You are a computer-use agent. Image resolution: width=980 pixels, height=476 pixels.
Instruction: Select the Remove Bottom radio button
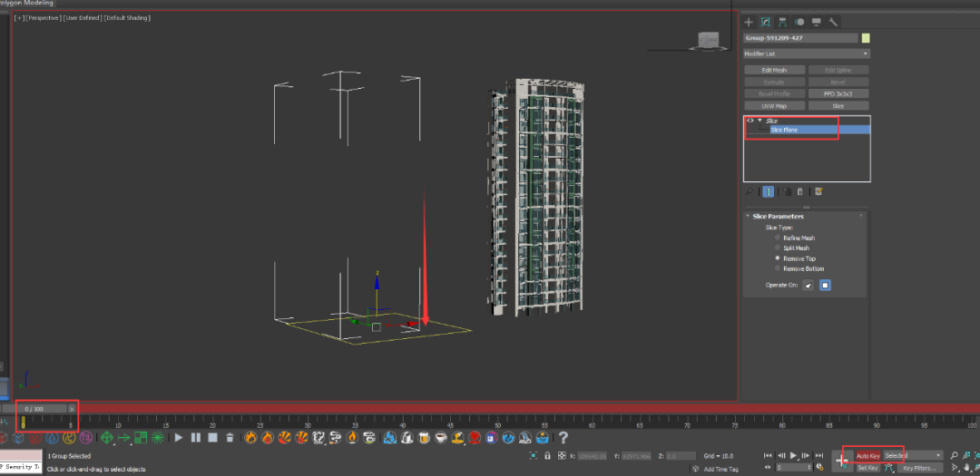[x=778, y=268]
